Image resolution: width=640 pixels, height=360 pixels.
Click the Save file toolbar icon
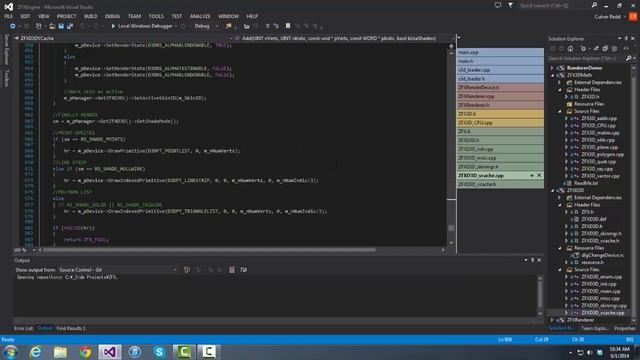pyautogui.click(x=61, y=26)
